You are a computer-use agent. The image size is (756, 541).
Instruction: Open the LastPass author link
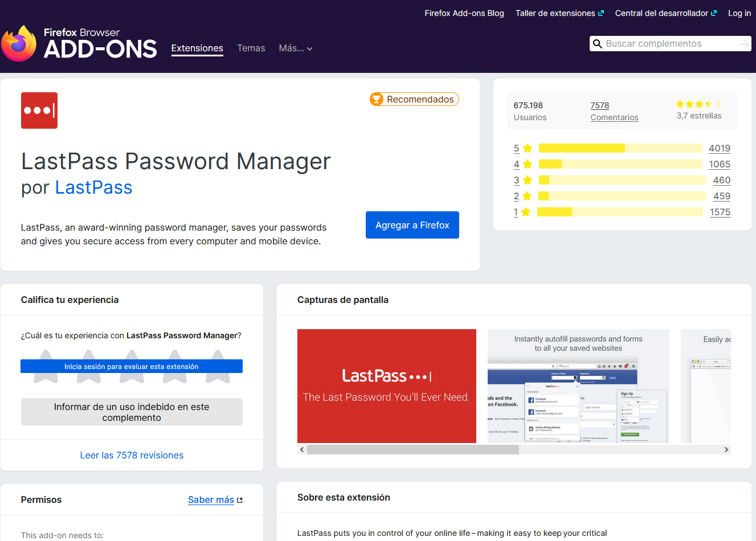[x=93, y=187]
